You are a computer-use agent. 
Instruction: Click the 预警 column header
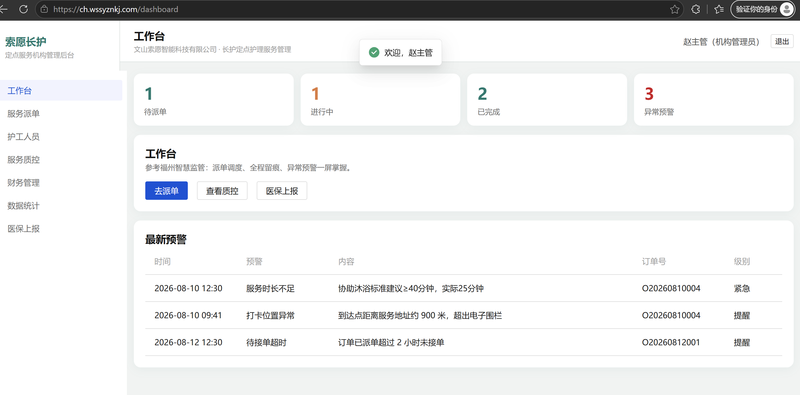(x=254, y=262)
